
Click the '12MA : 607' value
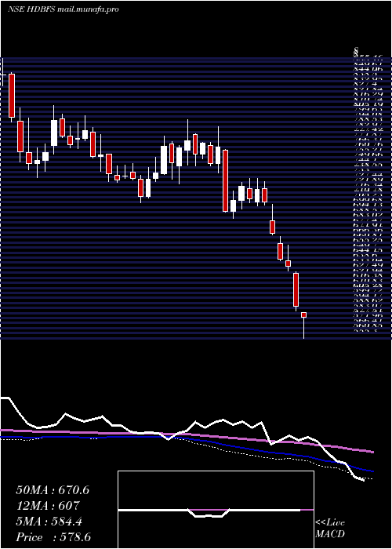click(x=48, y=506)
